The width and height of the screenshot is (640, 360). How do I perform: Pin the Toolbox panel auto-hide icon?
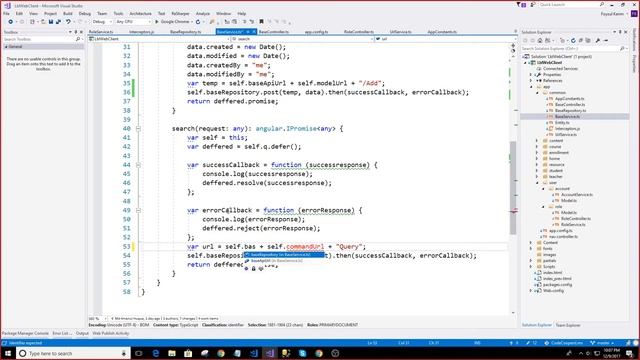(76, 32)
